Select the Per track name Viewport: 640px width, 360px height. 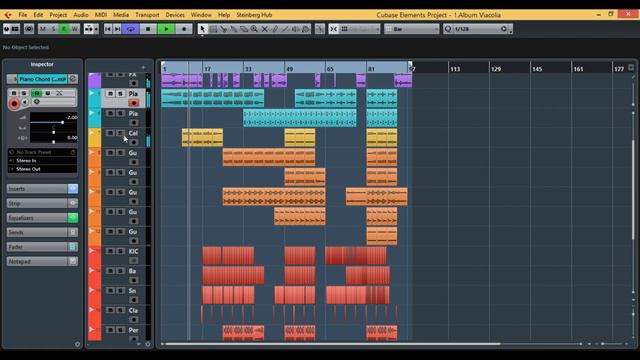[x=133, y=330]
